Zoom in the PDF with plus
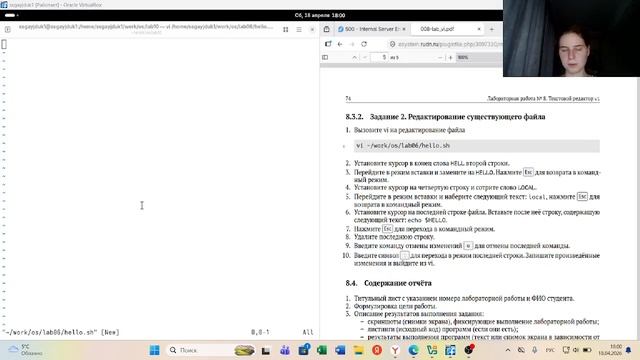Image resolution: width=640 pixels, height=360 pixels. (451, 58)
